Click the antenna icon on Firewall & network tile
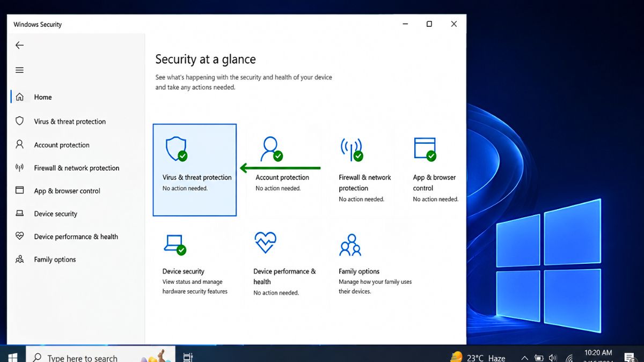 coord(352,149)
